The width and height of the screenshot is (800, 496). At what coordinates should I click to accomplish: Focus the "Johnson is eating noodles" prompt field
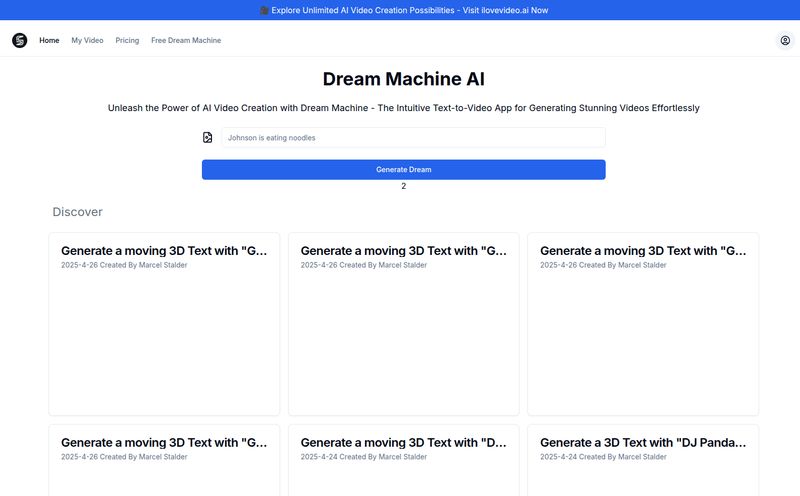tap(413, 138)
